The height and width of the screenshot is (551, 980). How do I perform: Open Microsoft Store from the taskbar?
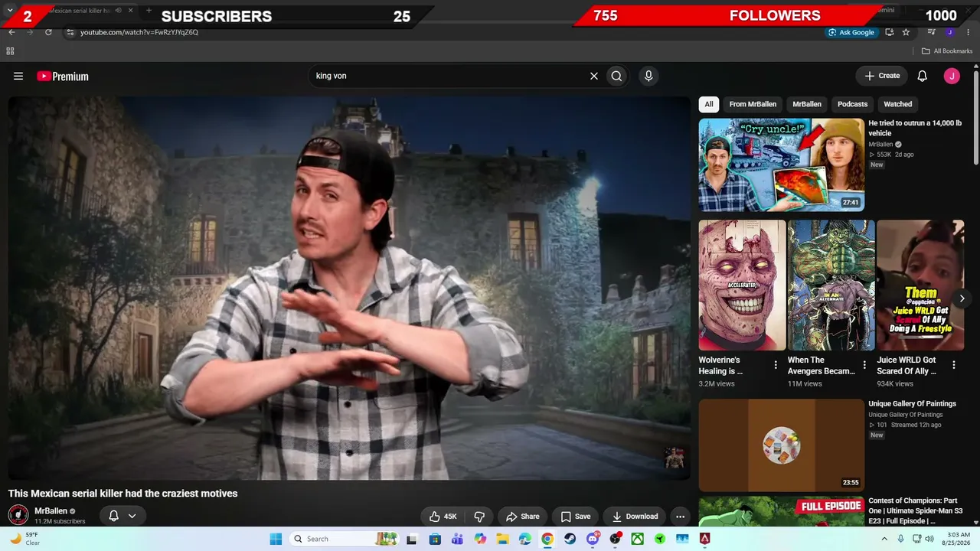pyautogui.click(x=435, y=539)
